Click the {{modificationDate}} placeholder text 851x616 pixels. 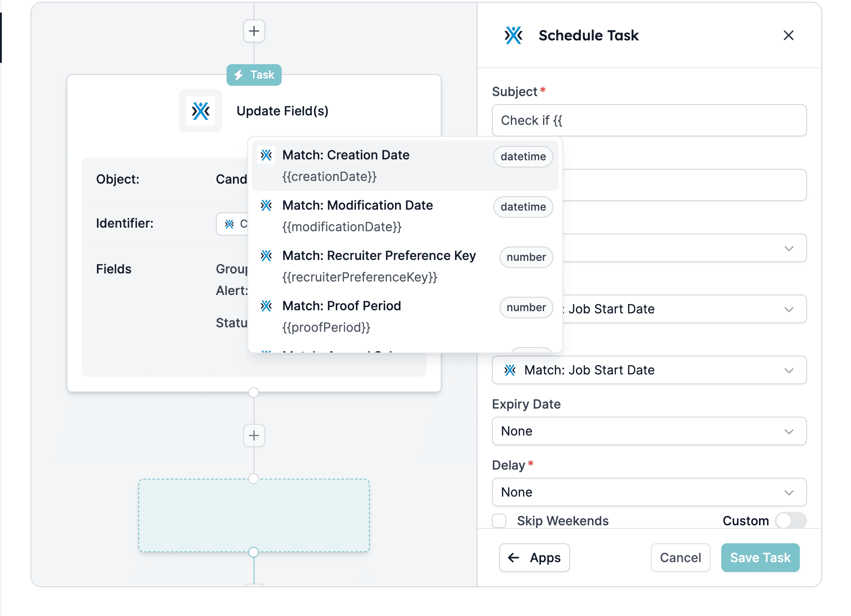(x=342, y=227)
